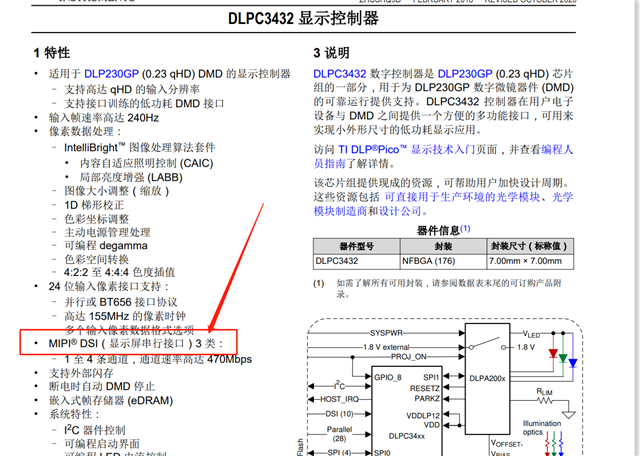
Task: Click the SYSPWR label in the diagram
Action: pos(387,333)
